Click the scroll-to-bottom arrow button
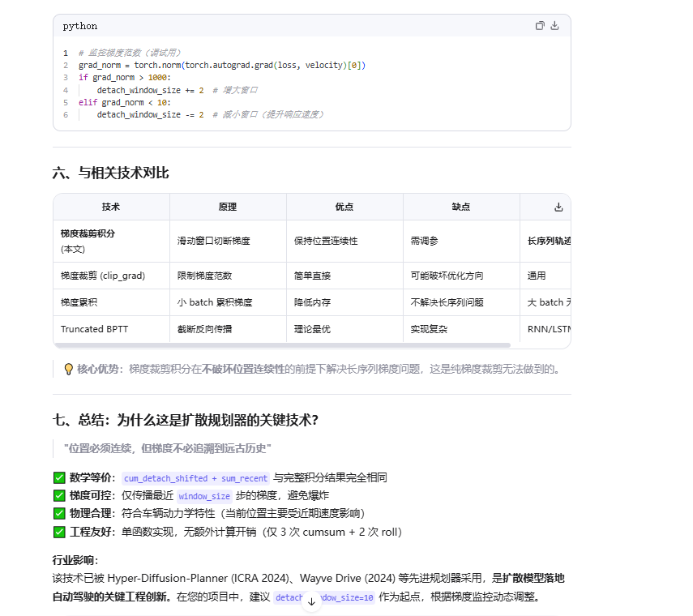This screenshot has height=616, width=693. 311,602
